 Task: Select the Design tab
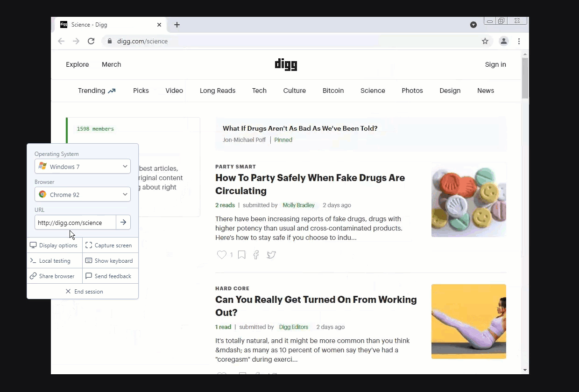pyautogui.click(x=450, y=91)
